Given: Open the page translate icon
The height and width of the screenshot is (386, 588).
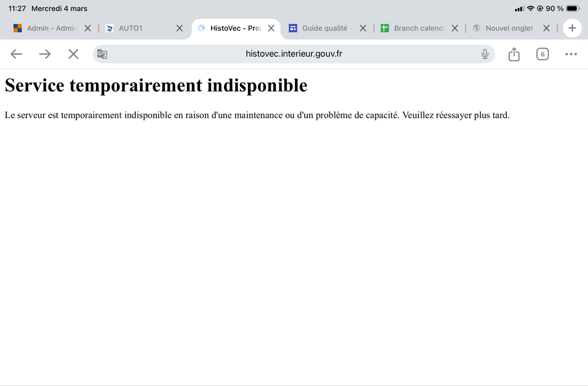Looking at the screenshot, I should tap(102, 54).
